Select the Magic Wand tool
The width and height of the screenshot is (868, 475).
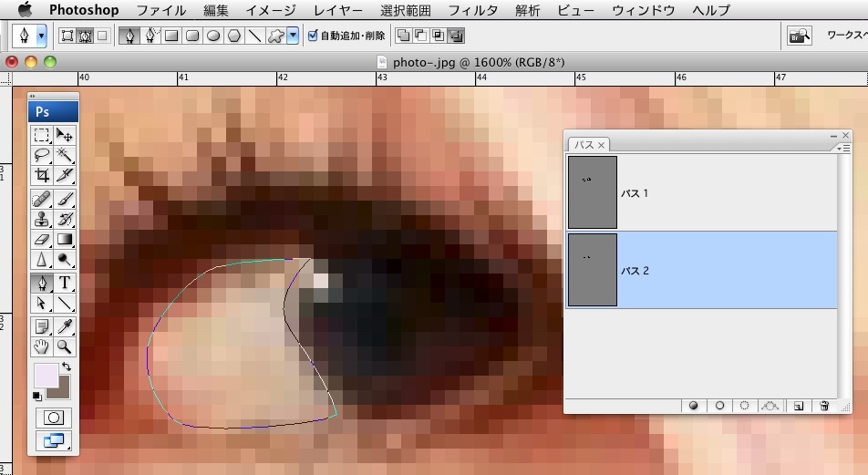point(66,155)
